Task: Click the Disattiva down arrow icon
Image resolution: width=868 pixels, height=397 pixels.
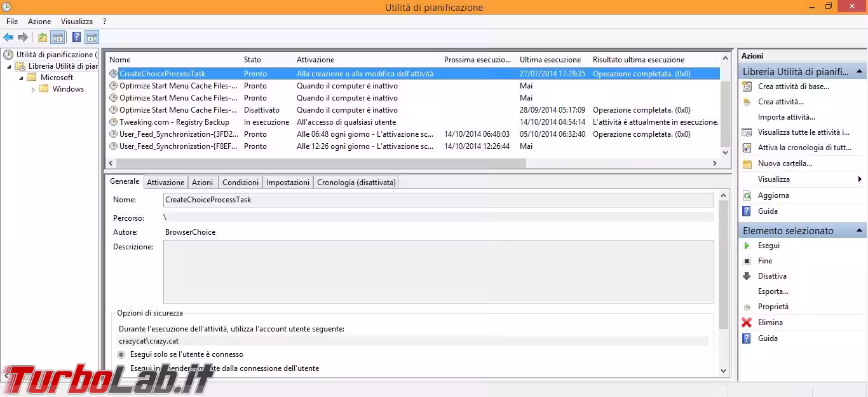Action: tap(747, 276)
